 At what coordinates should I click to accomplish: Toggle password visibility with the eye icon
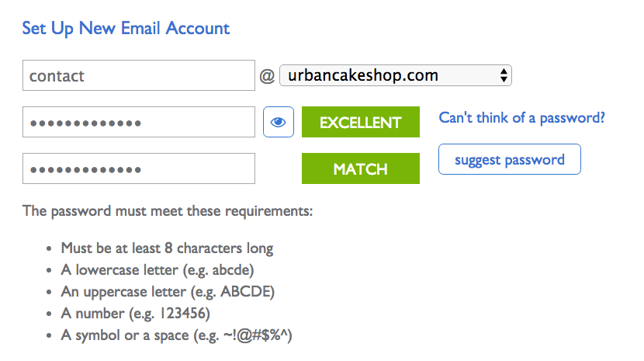279,122
